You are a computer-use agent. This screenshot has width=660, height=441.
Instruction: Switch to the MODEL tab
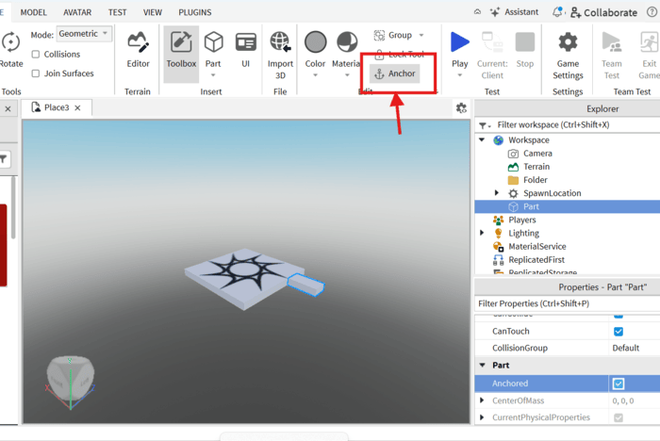click(x=34, y=12)
